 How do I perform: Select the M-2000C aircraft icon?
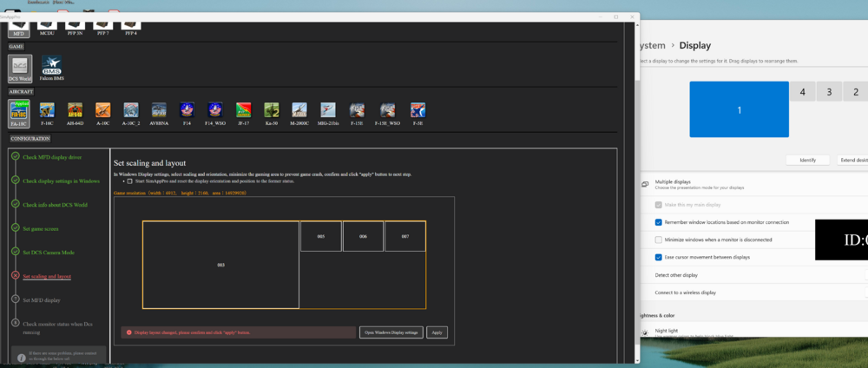click(x=299, y=113)
